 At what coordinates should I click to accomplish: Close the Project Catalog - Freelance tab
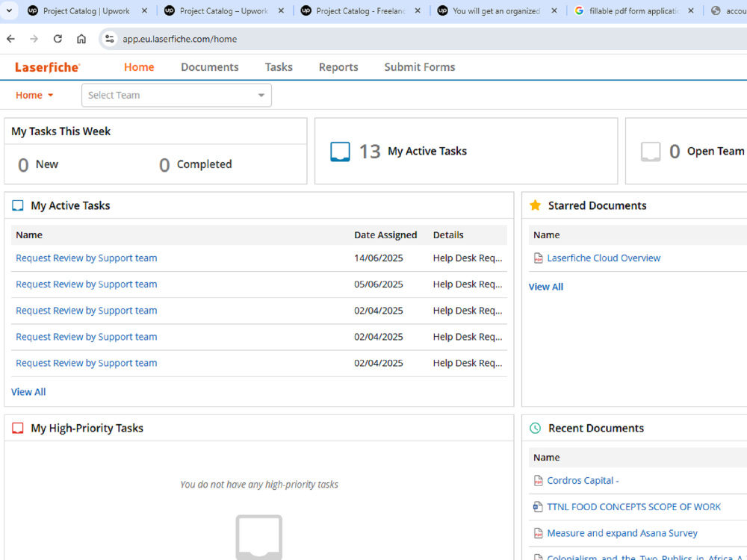[418, 10]
